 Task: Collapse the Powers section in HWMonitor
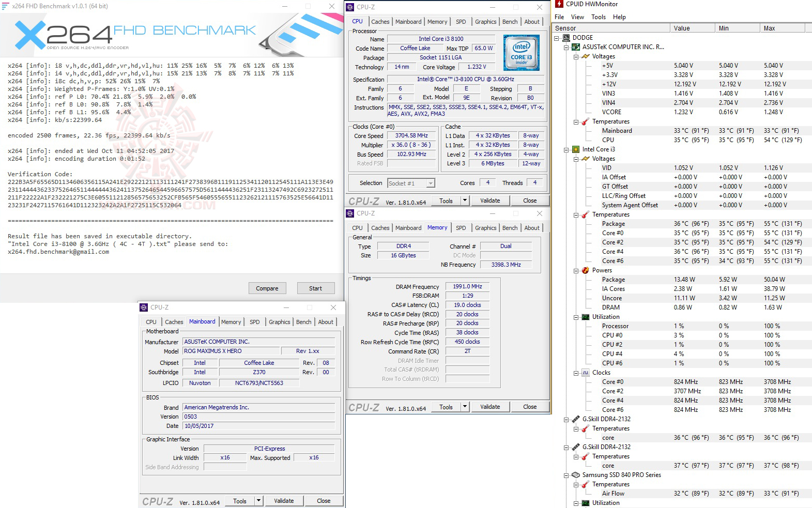pos(576,270)
